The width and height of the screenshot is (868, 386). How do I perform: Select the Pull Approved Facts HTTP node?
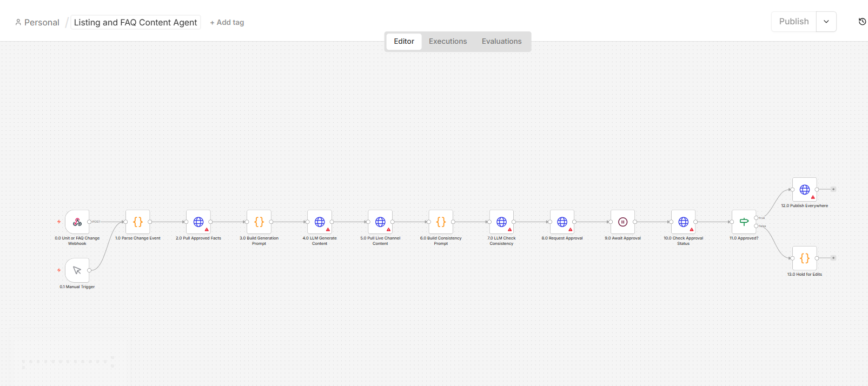[x=198, y=222]
